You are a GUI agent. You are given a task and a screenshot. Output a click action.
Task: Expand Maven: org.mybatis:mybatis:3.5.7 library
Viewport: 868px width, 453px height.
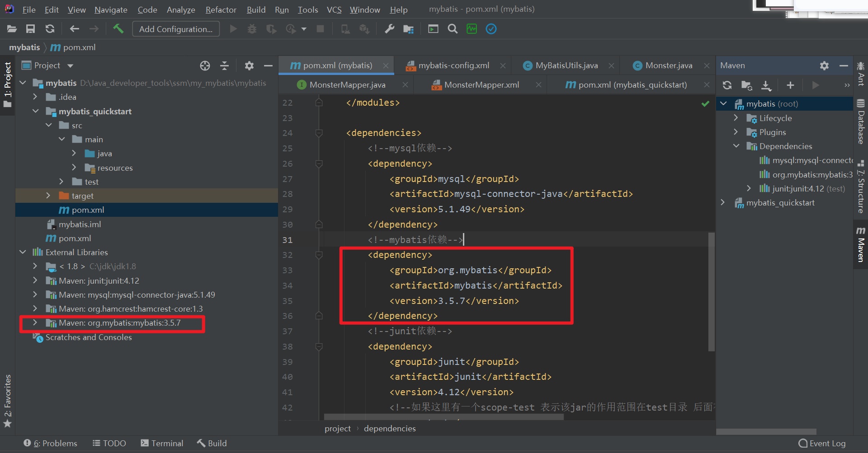(35, 322)
